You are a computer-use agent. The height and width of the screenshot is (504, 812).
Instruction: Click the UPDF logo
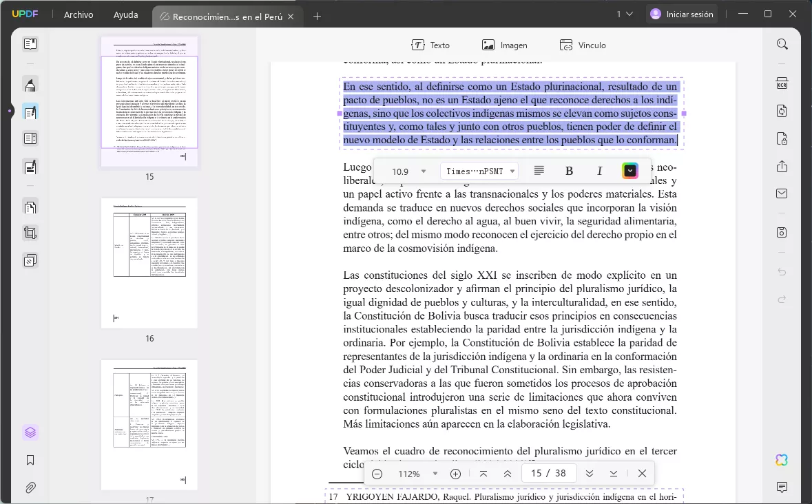25,14
